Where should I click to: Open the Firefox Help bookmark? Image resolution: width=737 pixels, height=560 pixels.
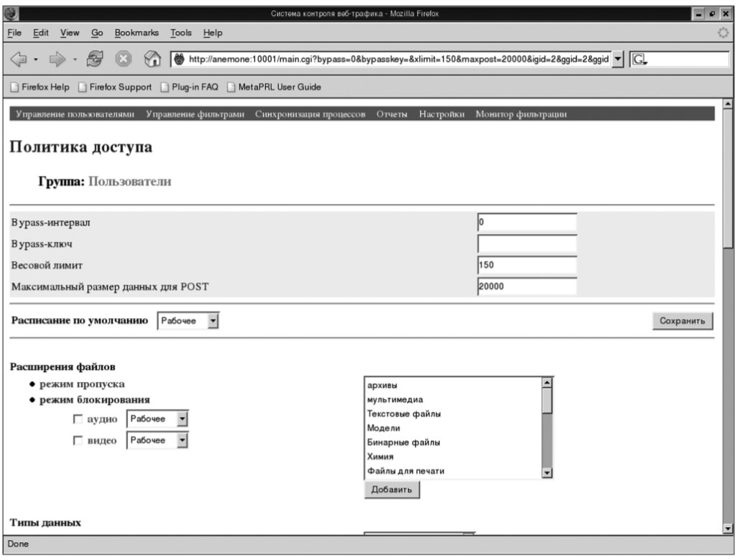[x=40, y=87]
